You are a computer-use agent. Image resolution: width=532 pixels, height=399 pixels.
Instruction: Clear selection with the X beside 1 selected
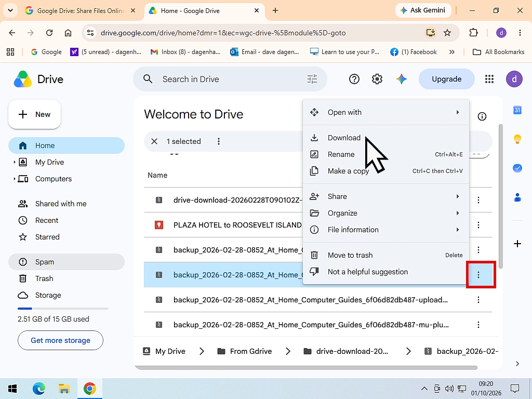[154, 141]
